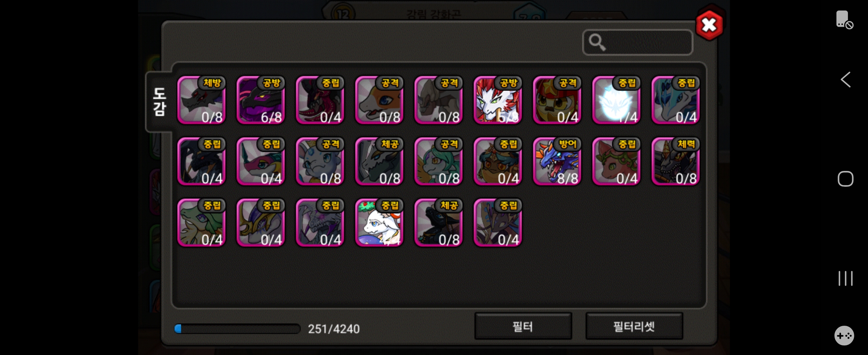Select the purple dragon card showing 6/8
The width and height of the screenshot is (868, 355).
tap(261, 100)
